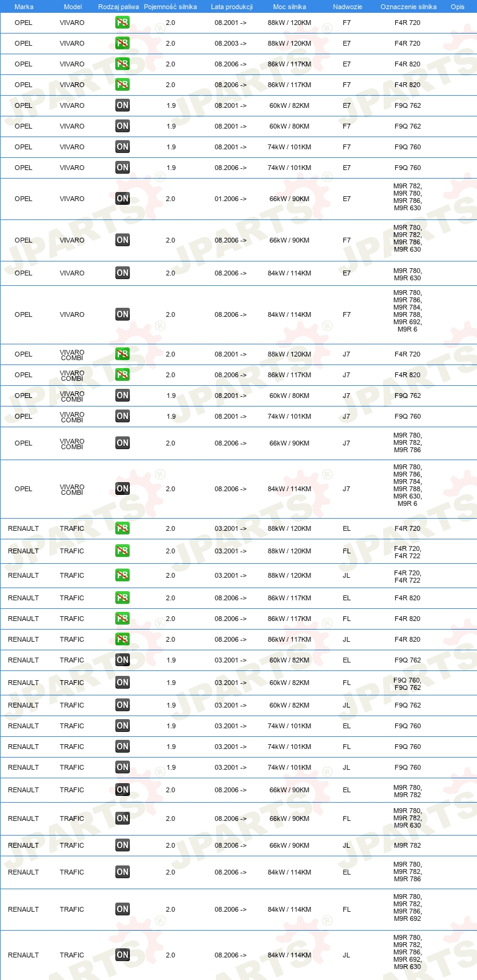Click ON icon in Vivaro Combi 84kW / 114KM row
The width and height of the screenshot is (477, 980).
[123, 489]
